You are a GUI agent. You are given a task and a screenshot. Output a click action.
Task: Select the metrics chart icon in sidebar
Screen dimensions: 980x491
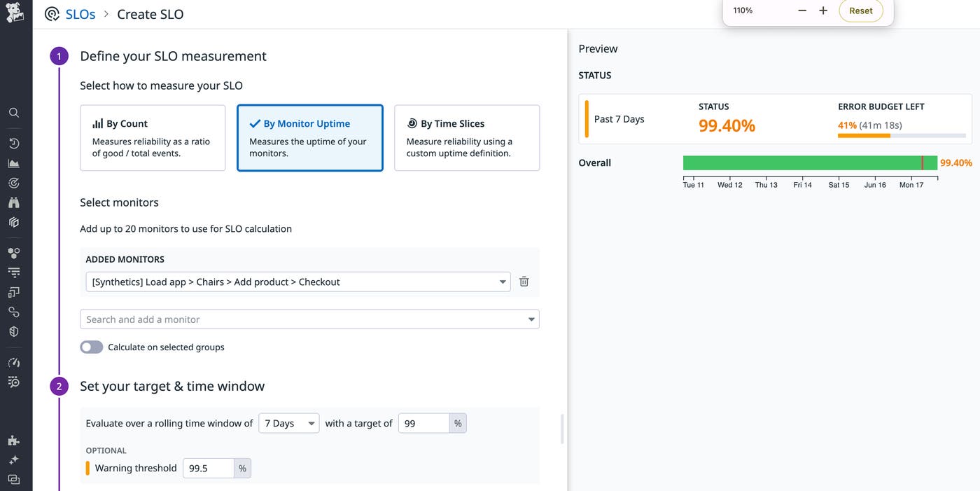[14, 162]
